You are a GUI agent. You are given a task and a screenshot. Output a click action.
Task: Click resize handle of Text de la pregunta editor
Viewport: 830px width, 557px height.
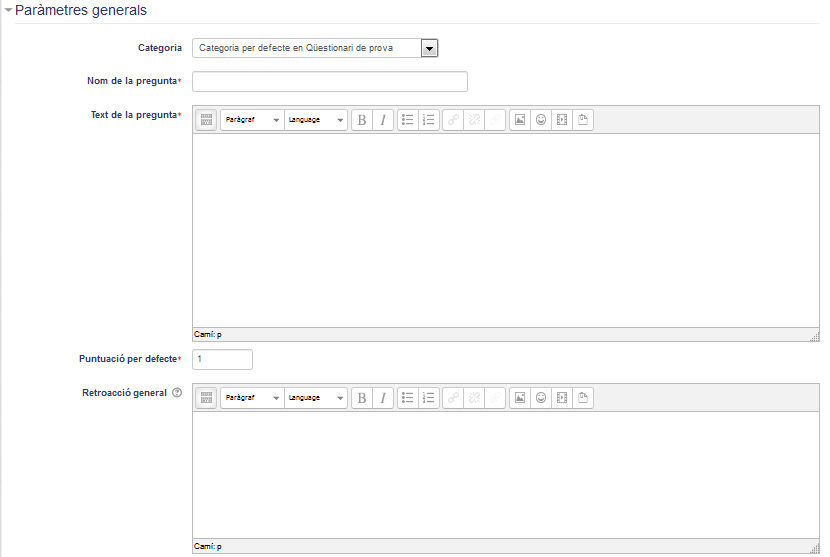pyautogui.click(x=815, y=336)
